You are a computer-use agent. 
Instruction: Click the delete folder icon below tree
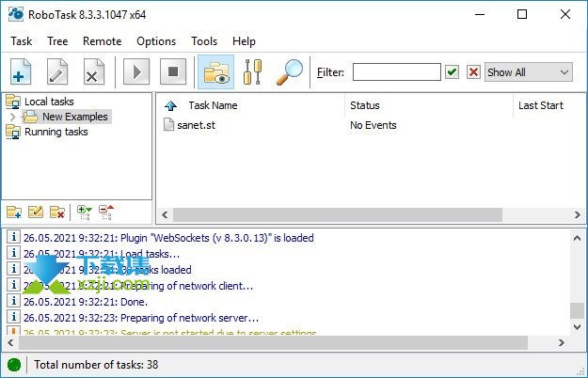(x=57, y=213)
